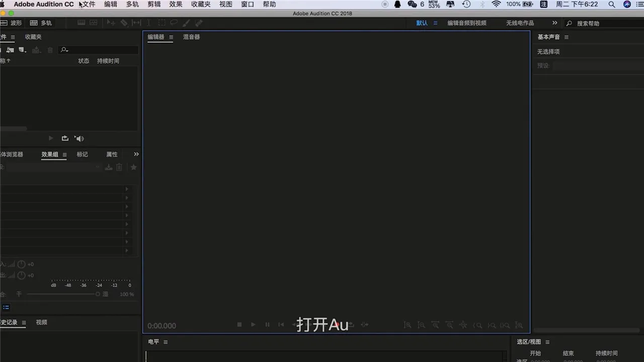The image size is (644, 362).
Task: Click the New File dropdown icon
Action: point(22,50)
